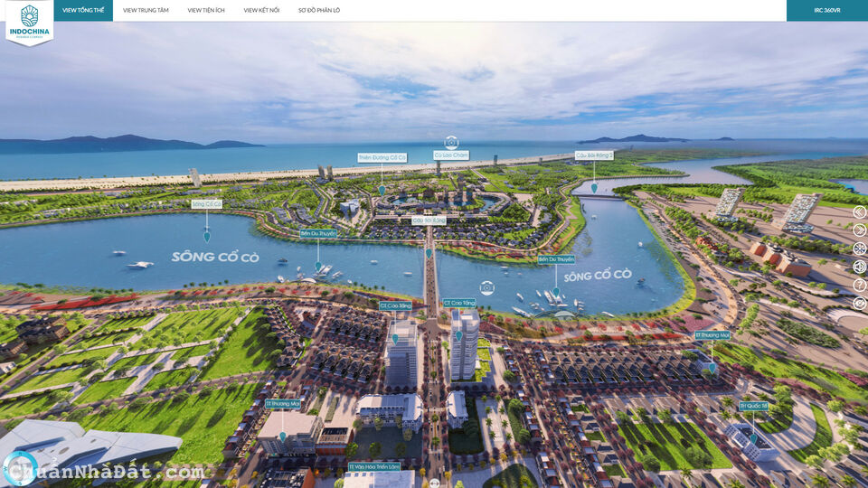Image resolution: width=868 pixels, height=488 pixels.
Task: Advance to next scene with double-right arrow
Action: pos(859,230)
